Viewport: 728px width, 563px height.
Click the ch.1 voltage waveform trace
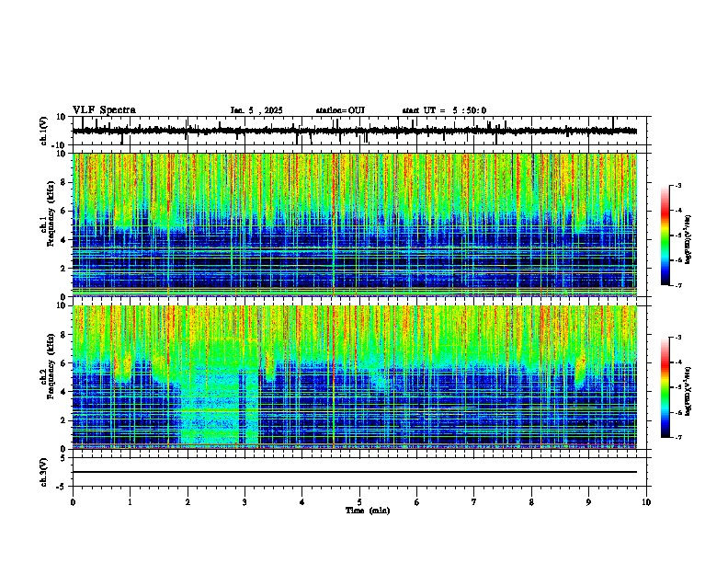(x=355, y=131)
